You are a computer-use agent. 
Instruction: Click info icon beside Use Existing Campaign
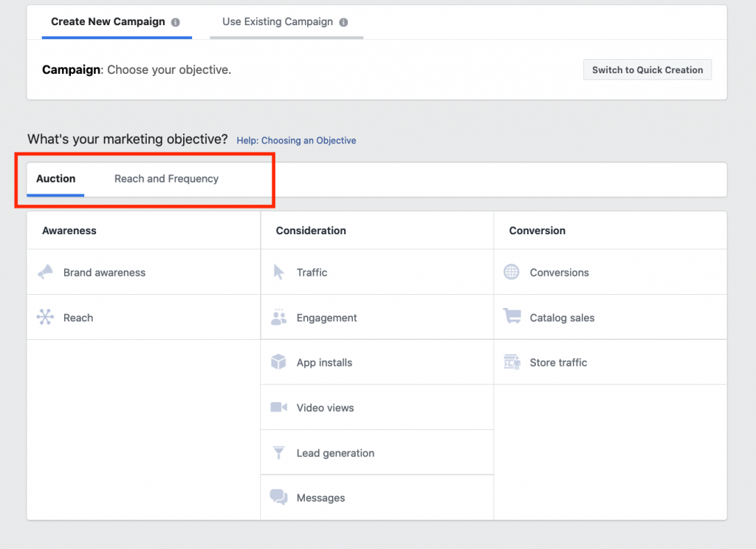(x=343, y=22)
